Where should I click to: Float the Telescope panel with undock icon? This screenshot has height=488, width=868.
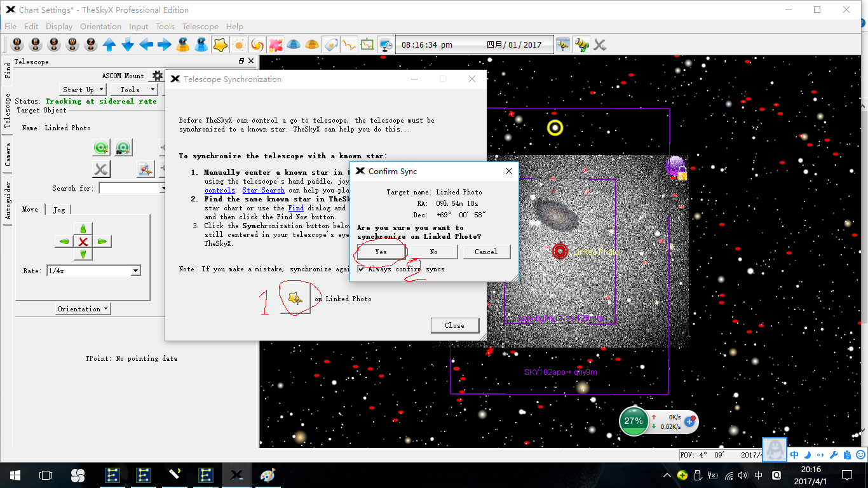pyautogui.click(x=241, y=61)
